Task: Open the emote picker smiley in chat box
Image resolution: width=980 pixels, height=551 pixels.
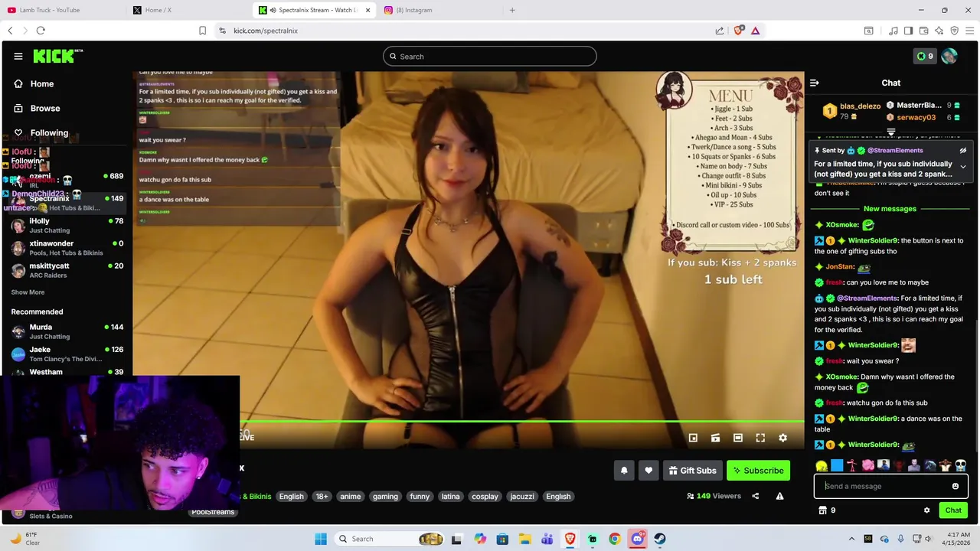Action: coord(955,486)
